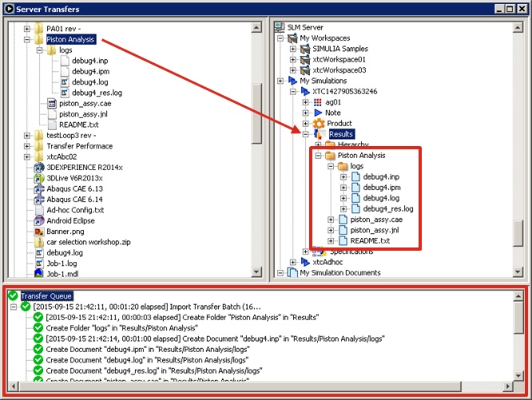
Task: Select README.txt in local tree
Action: tap(79, 125)
